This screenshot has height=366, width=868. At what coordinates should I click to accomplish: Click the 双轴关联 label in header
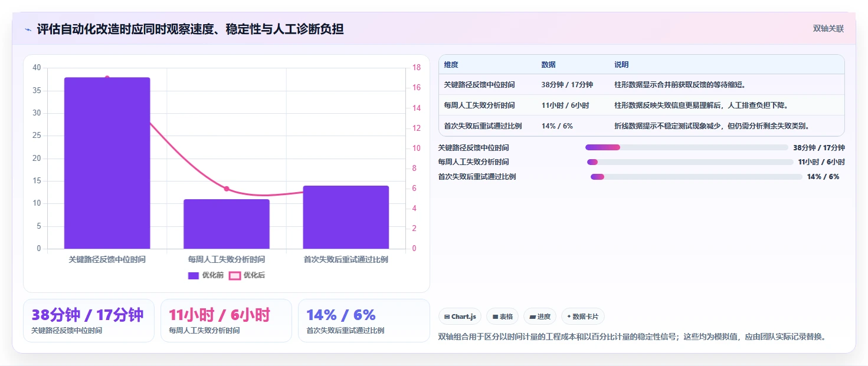click(x=828, y=28)
